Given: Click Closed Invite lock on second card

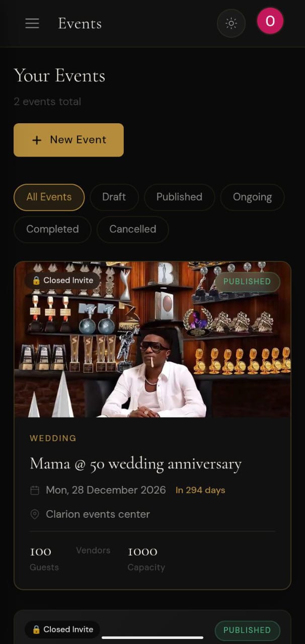Looking at the screenshot, I should tap(62, 629).
